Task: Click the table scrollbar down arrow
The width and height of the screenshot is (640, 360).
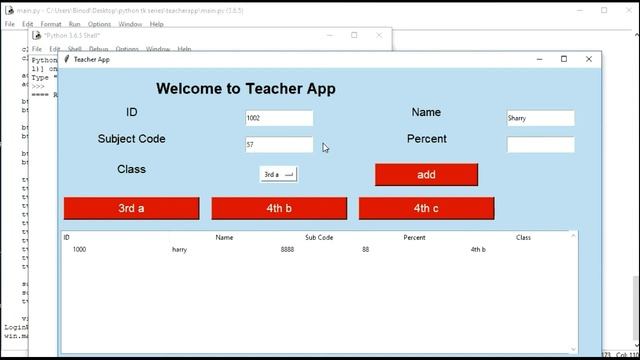Action: [x=573, y=349]
